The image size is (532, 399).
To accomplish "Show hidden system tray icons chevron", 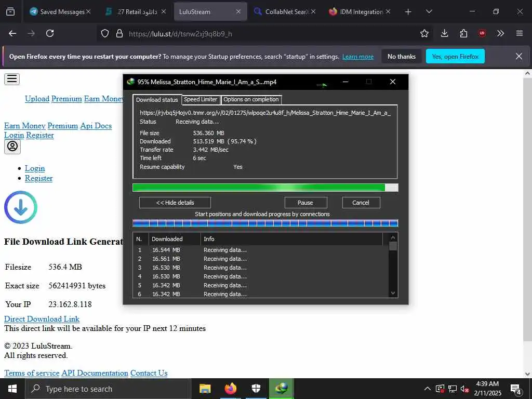I will [428, 389].
